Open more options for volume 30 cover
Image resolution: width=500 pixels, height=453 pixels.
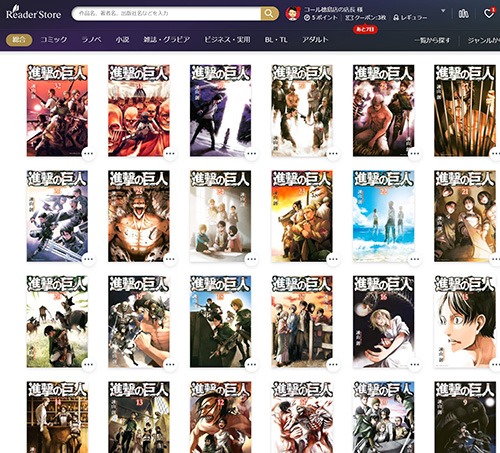click(x=252, y=154)
